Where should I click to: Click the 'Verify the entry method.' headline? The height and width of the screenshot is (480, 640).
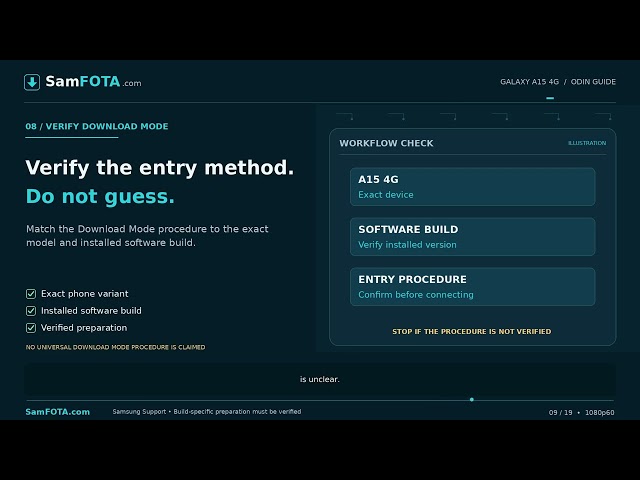[x=160, y=168]
